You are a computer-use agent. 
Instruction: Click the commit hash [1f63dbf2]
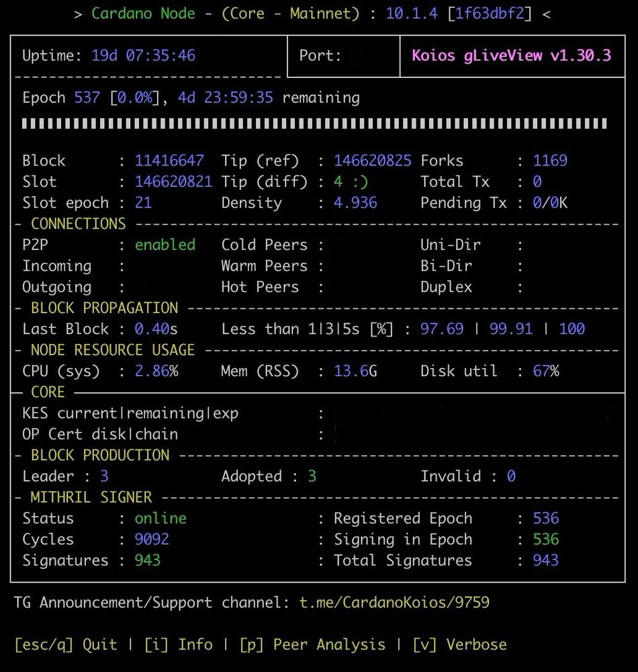click(490, 13)
